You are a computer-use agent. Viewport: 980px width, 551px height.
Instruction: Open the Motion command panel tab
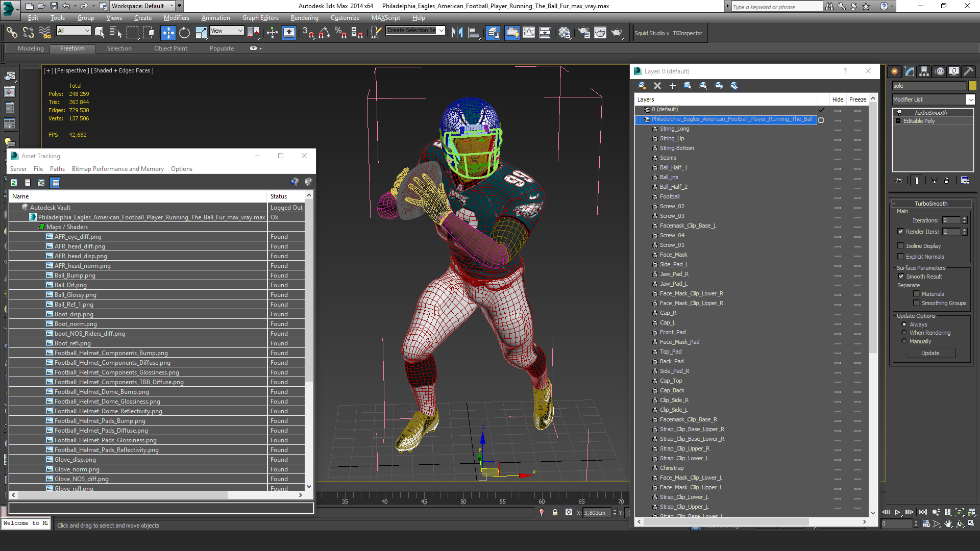pyautogui.click(x=940, y=71)
